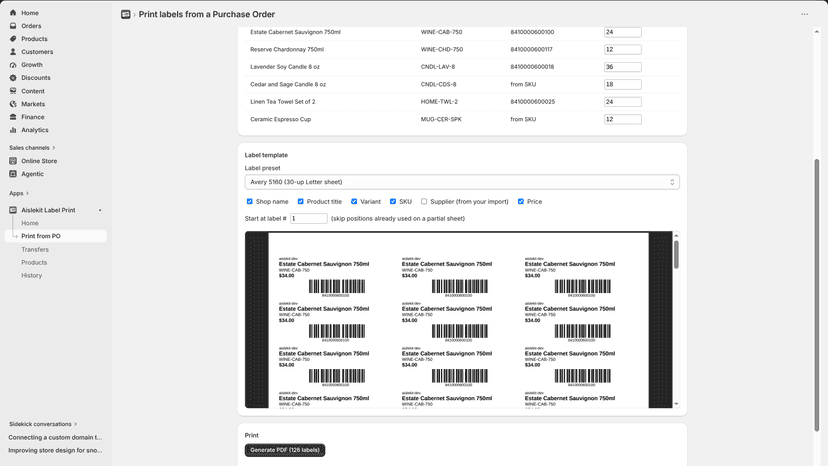The height and width of the screenshot is (466, 828).
Task: Open Orders in main navigation
Action: tap(31, 26)
